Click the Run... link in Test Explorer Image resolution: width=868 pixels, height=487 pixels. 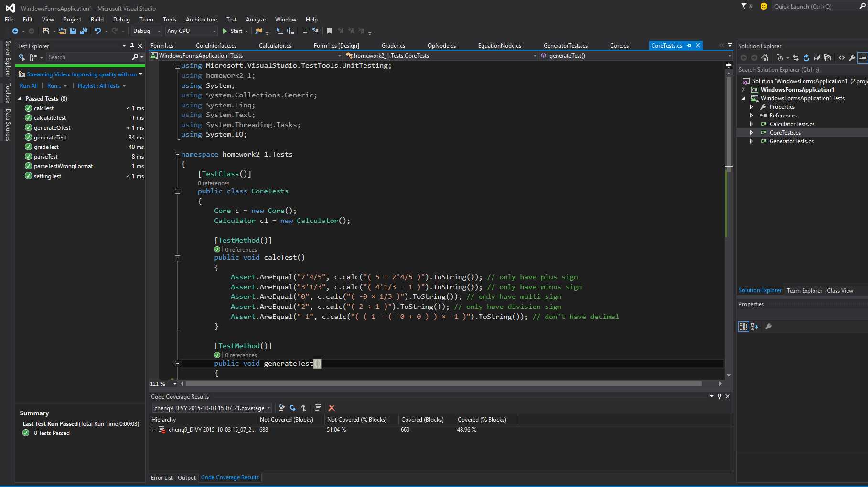tap(54, 86)
